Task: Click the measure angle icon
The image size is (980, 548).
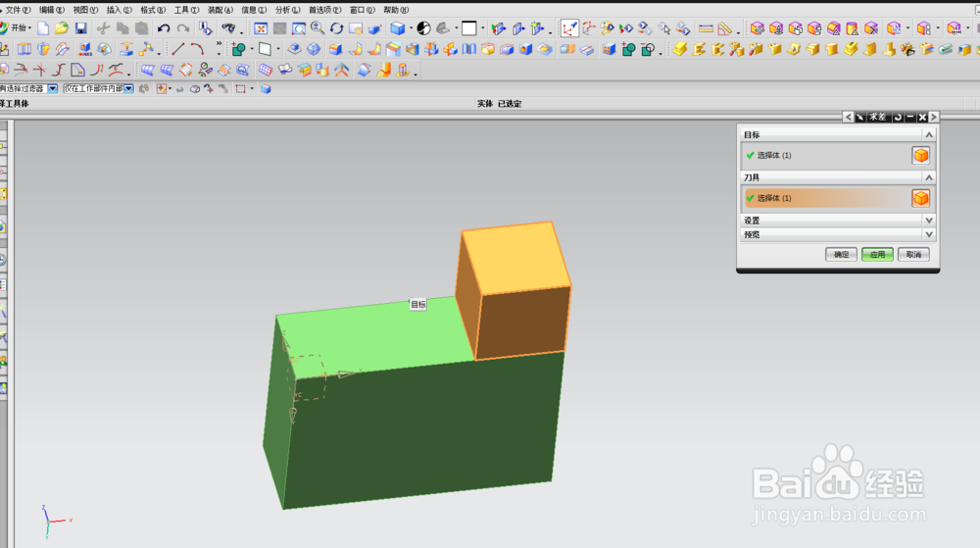Action: pyautogui.click(x=725, y=28)
